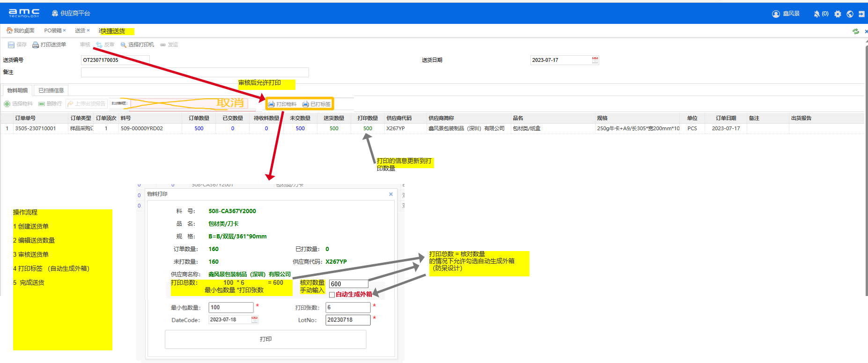Screen dimensions: 868x363
Task: Tick the 自动生成外箱 checkbox
Action: click(x=332, y=295)
